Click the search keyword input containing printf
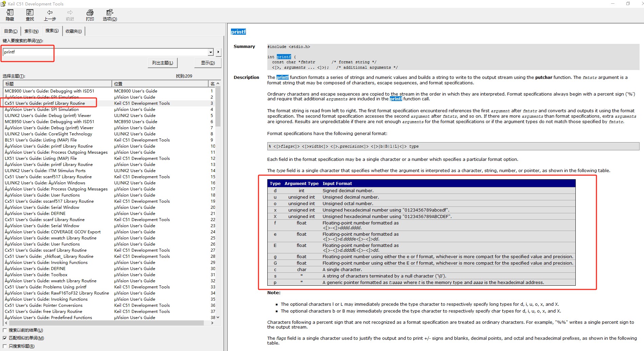Image resolution: width=644 pixels, height=351 pixels. [x=105, y=52]
